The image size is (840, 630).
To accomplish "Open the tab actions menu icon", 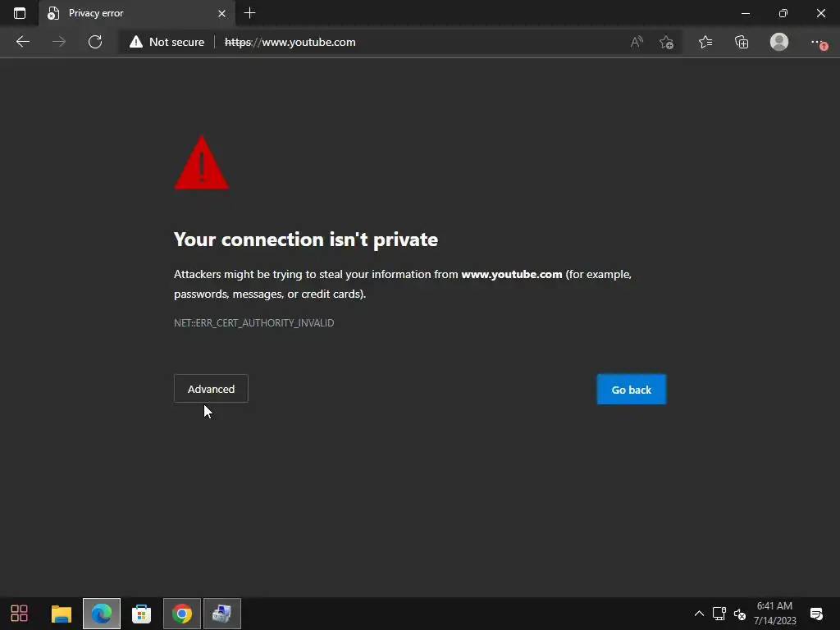I will tap(20, 13).
